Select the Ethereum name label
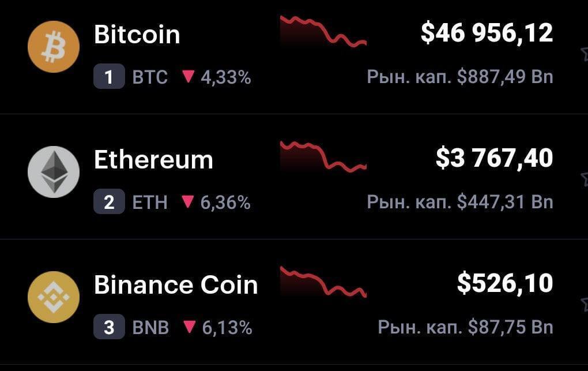The height and width of the screenshot is (371, 588). click(153, 160)
